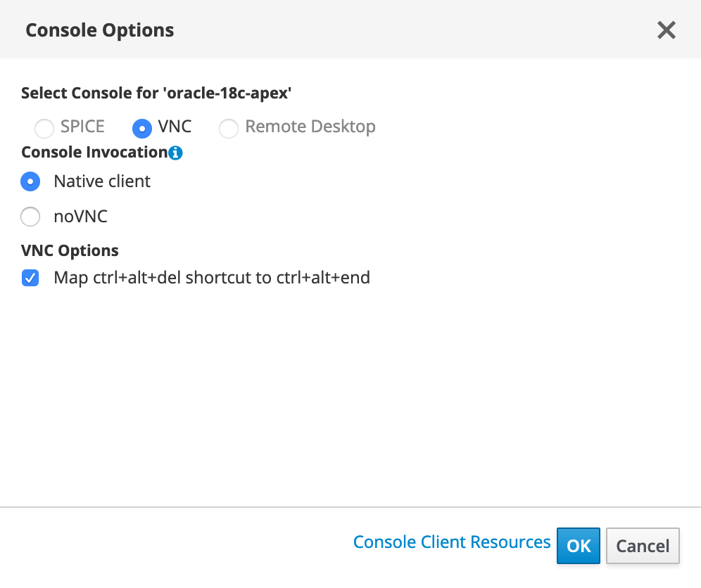
Task: Open the Console Client Resources link
Action: pyautogui.click(x=452, y=542)
